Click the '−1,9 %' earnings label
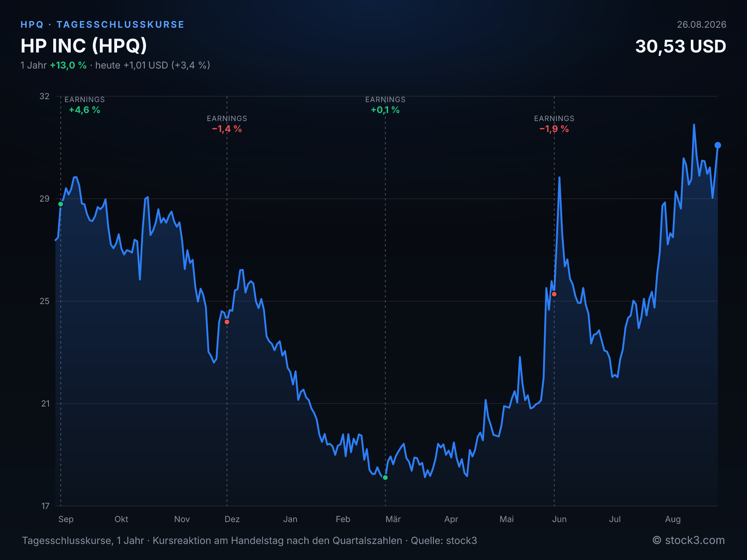Image resolution: width=747 pixels, height=560 pixels. (554, 129)
